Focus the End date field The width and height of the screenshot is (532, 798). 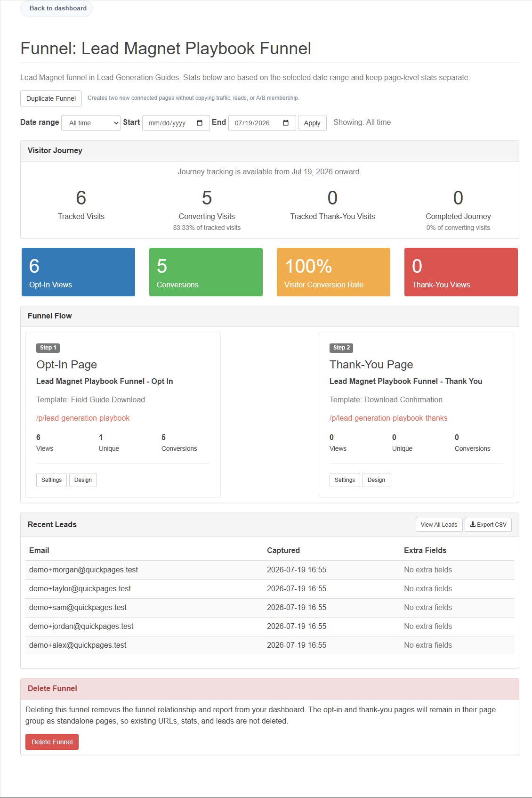[x=262, y=123]
